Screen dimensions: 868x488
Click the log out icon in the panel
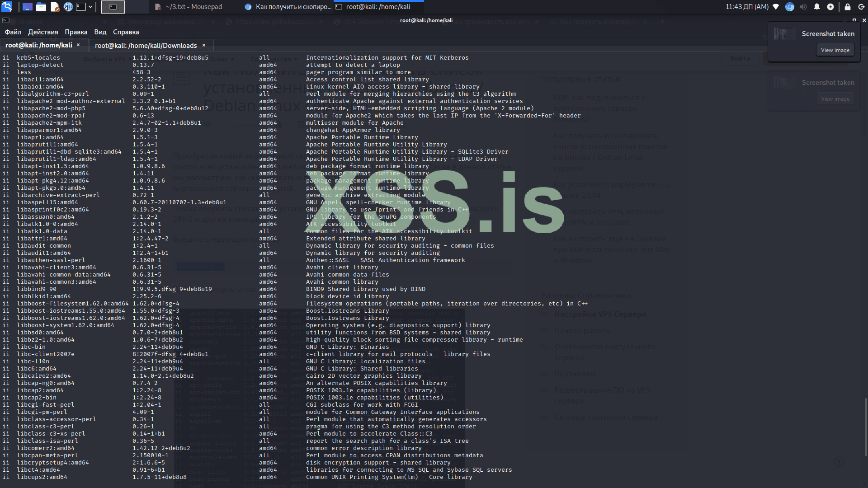[862, 7]
